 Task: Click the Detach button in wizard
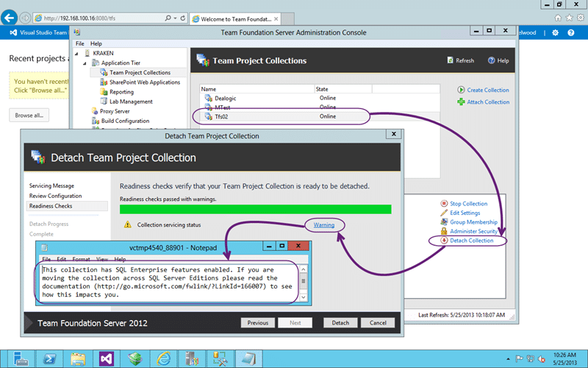pyautogui.click(x=340, y=322)
